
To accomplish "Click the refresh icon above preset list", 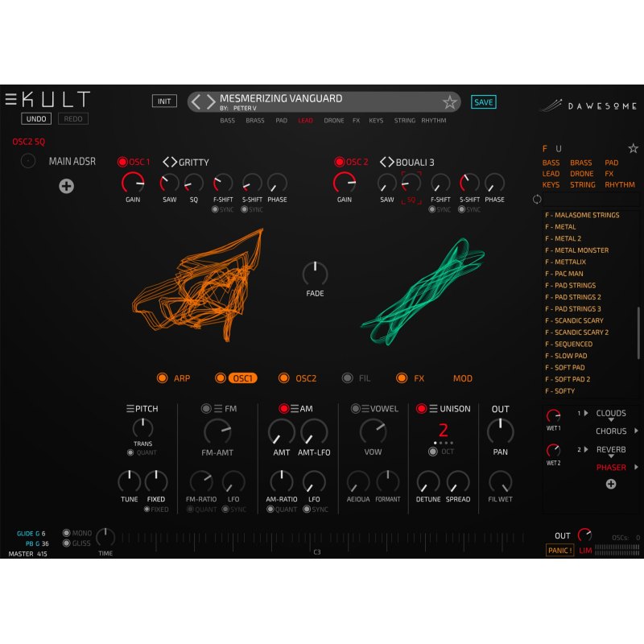I will (x=537, y=200).
